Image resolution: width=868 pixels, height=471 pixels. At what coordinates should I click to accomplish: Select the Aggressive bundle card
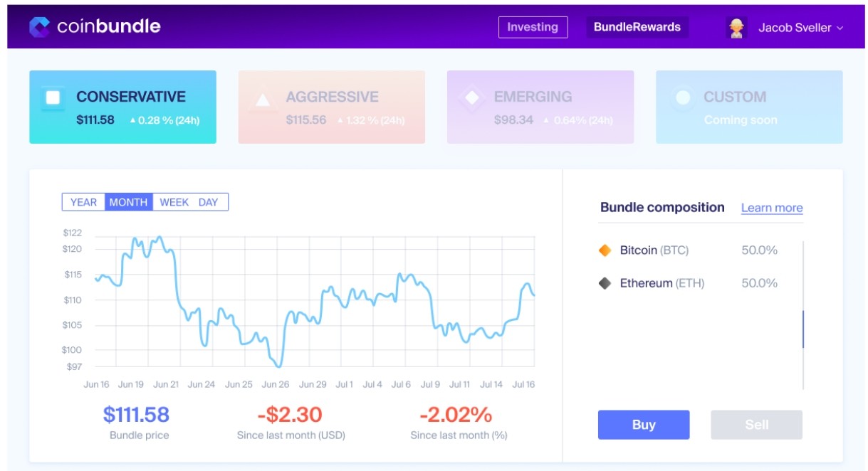point(331,107)
